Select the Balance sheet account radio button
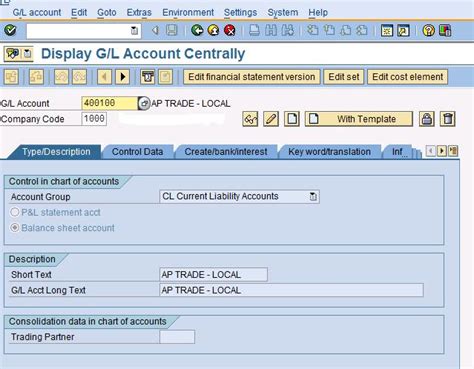The width and height of the screenshot is (474, 369). pos(15,228)
